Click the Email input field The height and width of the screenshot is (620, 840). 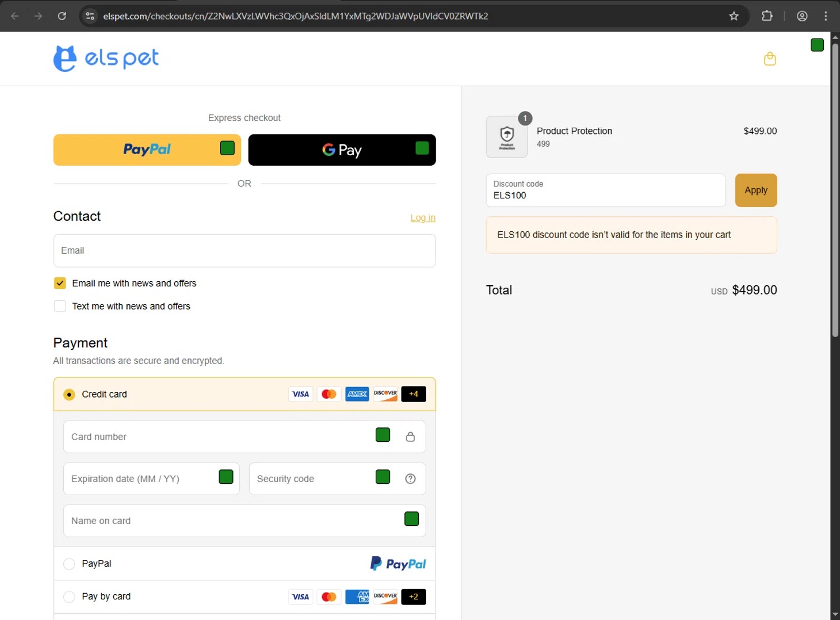click(245, 250)
